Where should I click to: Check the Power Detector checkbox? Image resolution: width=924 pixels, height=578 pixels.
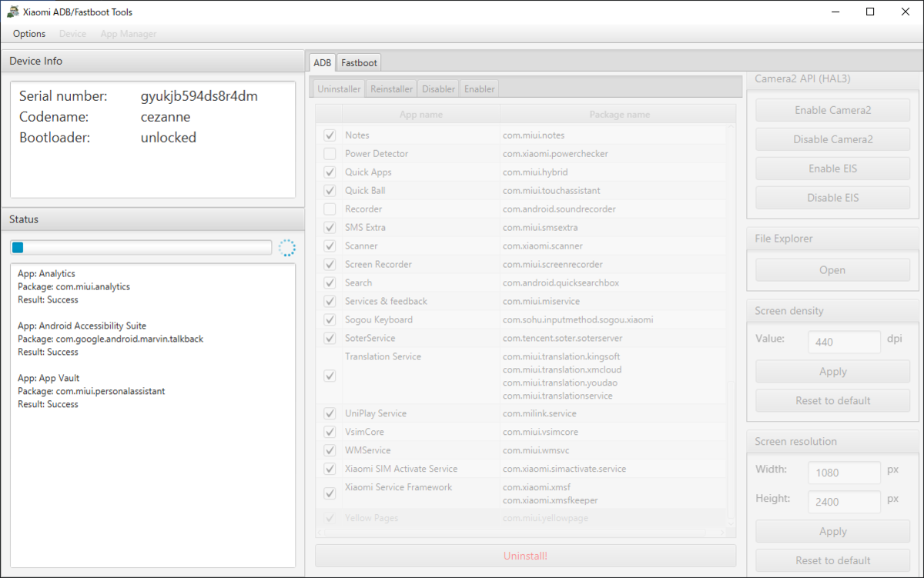pyautogui.click(x=330, y=153)
